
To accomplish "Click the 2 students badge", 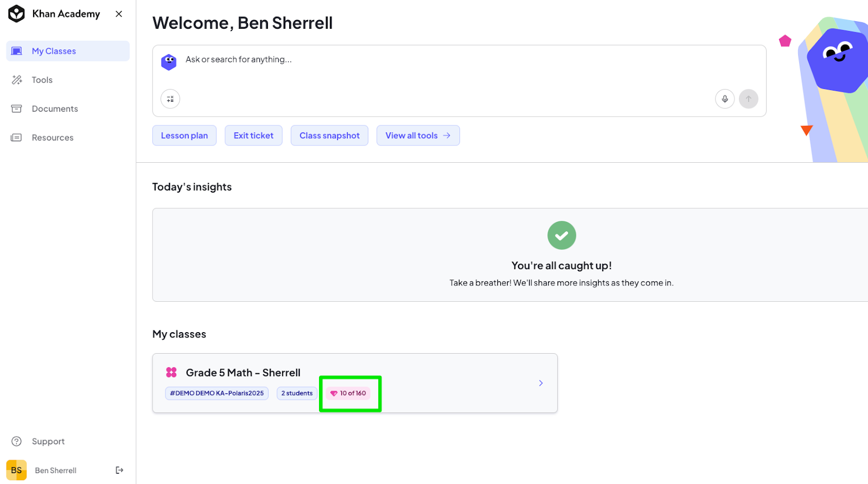I will [x=297, y=393].
